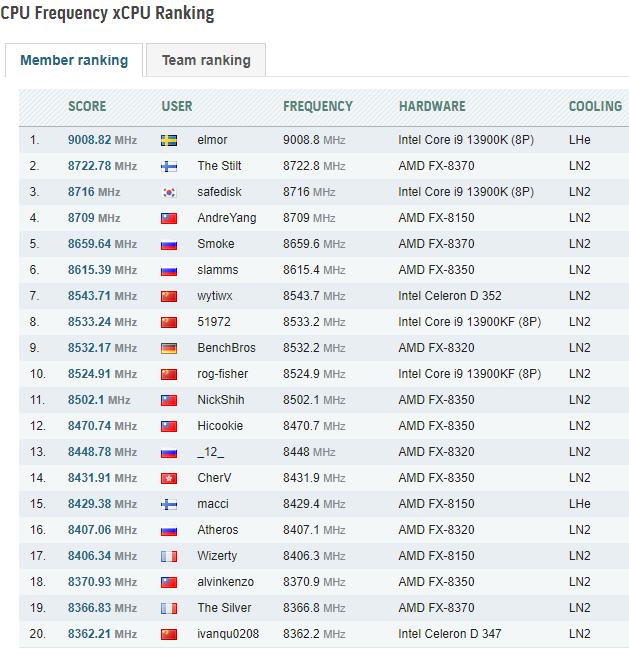Open score 8406.34 MHz
629x655 pixels.
(x=102, y=556)
